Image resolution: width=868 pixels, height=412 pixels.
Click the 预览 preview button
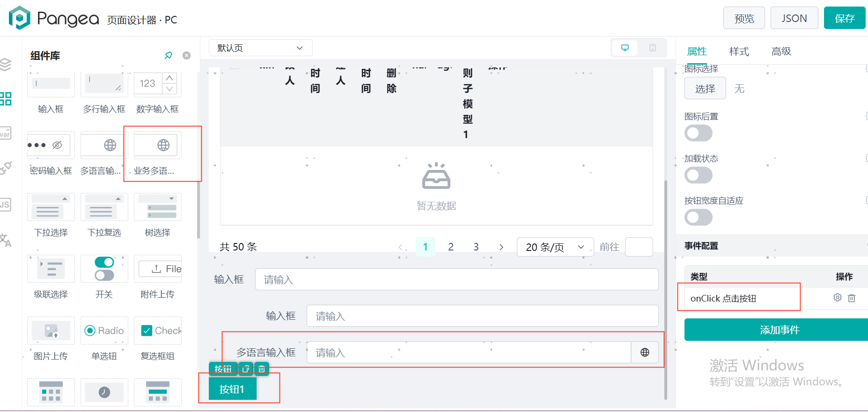coord(744,18)
